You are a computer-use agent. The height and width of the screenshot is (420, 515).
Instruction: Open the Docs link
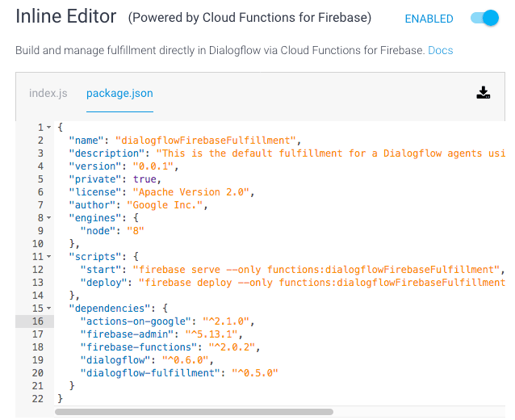(441, 50)
